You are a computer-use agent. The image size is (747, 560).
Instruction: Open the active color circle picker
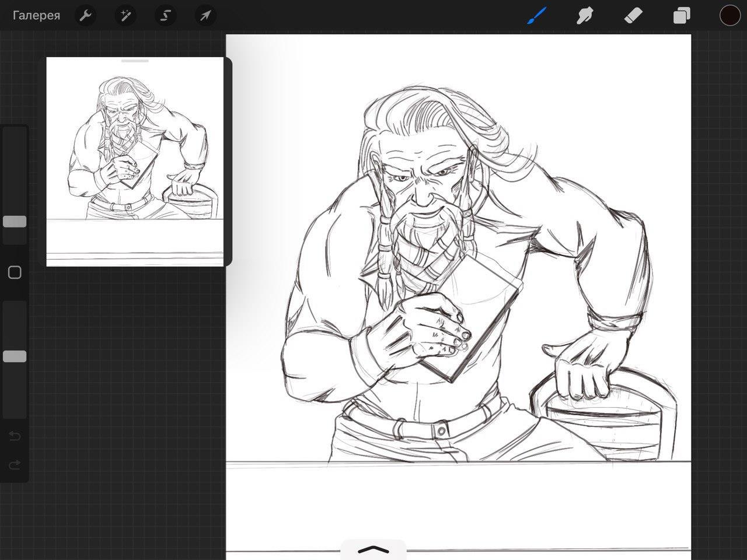pos(729,16)
